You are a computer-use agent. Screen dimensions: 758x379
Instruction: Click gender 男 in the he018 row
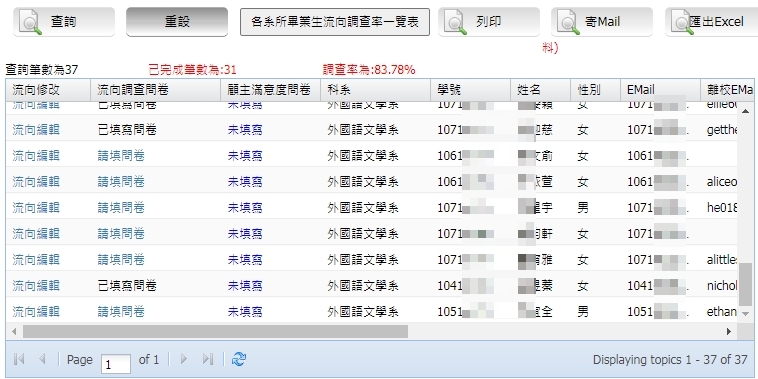point(583,208)
